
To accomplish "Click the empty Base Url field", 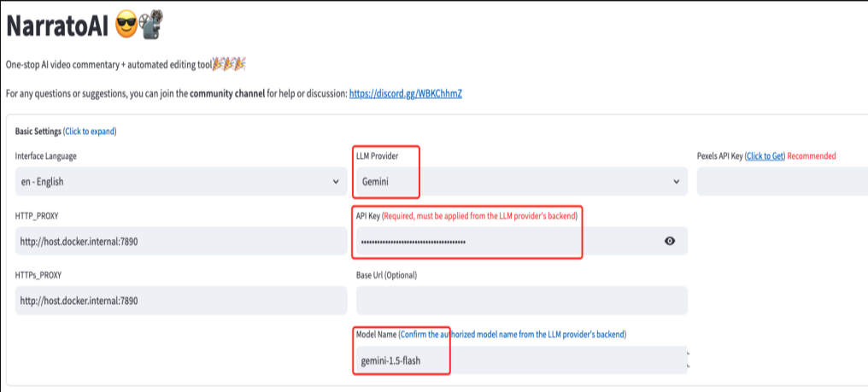I will click(521, 301).
